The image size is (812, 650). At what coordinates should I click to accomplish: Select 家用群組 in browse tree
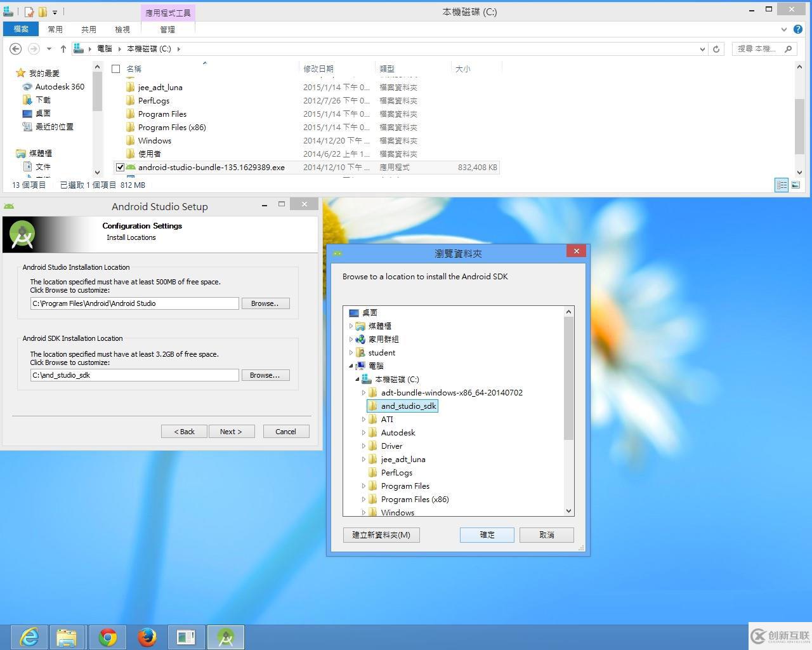(383, 339)
